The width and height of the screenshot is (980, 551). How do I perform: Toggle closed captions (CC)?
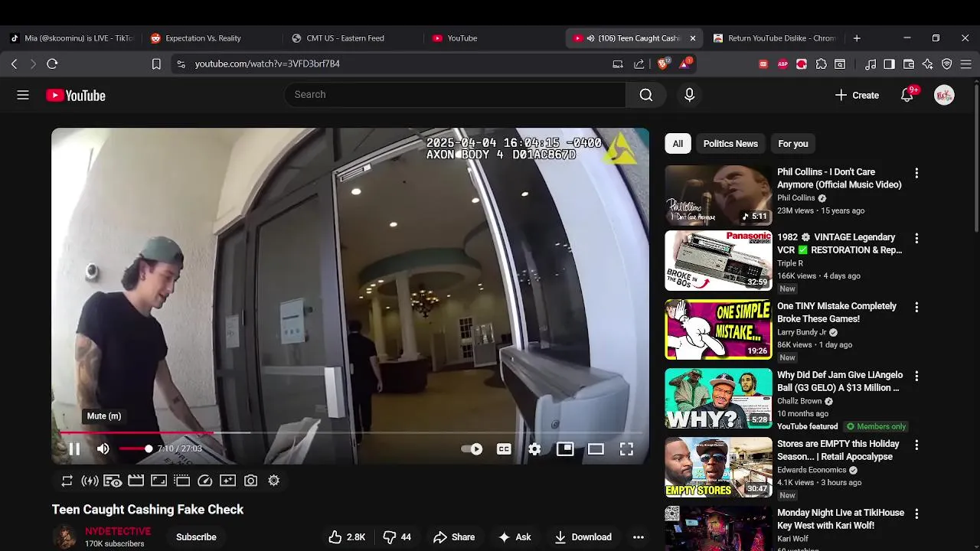click(x=504, y=449)
